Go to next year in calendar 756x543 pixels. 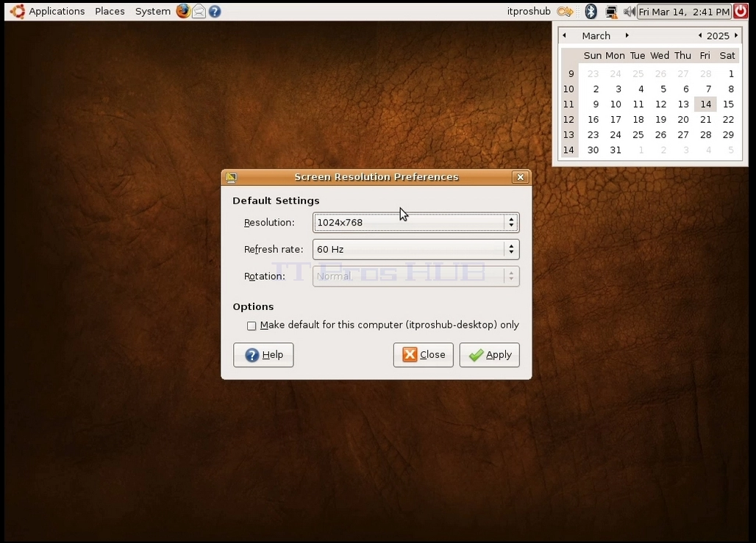coord(735,35)
